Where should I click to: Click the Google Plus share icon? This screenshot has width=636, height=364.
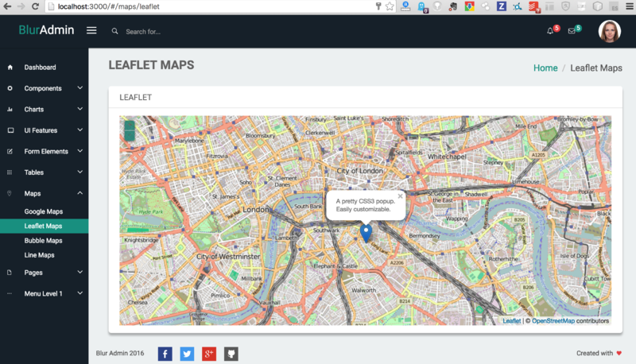click(x=209, y=354)
